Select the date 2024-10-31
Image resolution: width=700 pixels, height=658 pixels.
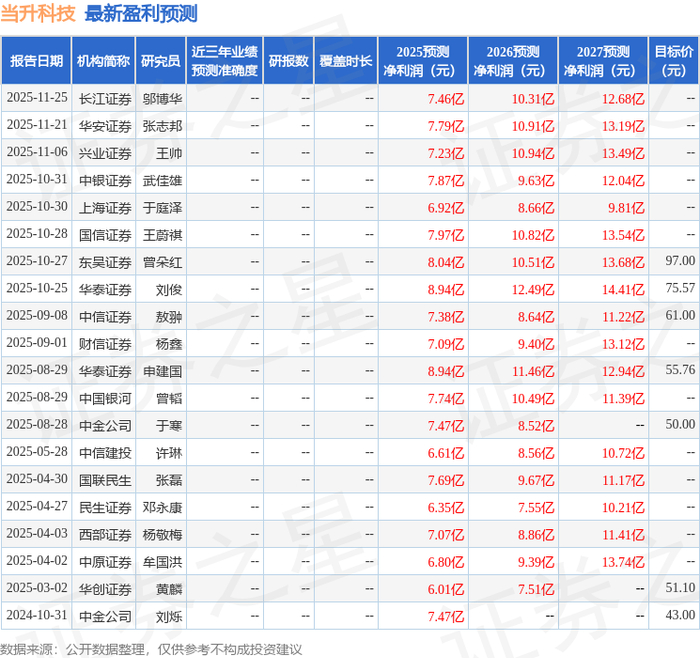coord(37,615)
